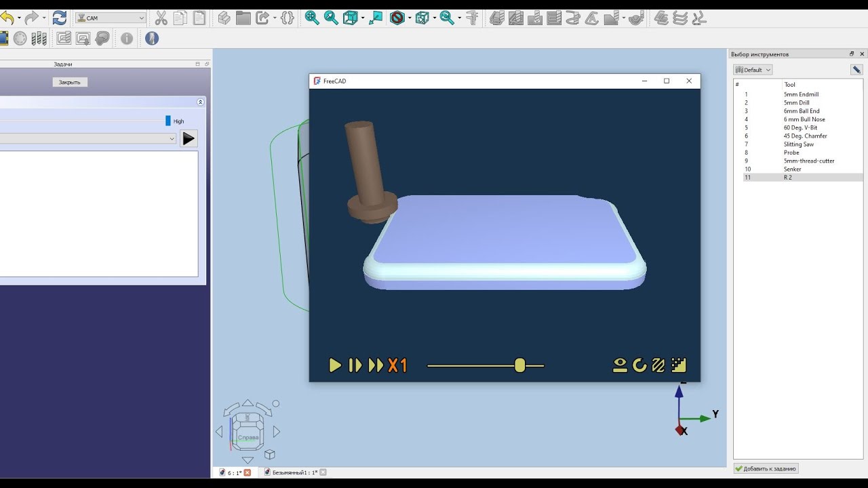Click the simulation progress slider handle
Screen dimensions: 868x488
tap(519, 365)
